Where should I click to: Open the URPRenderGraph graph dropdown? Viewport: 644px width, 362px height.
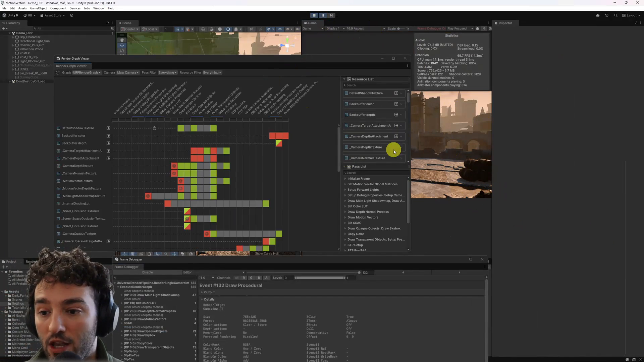pos(87,72)
